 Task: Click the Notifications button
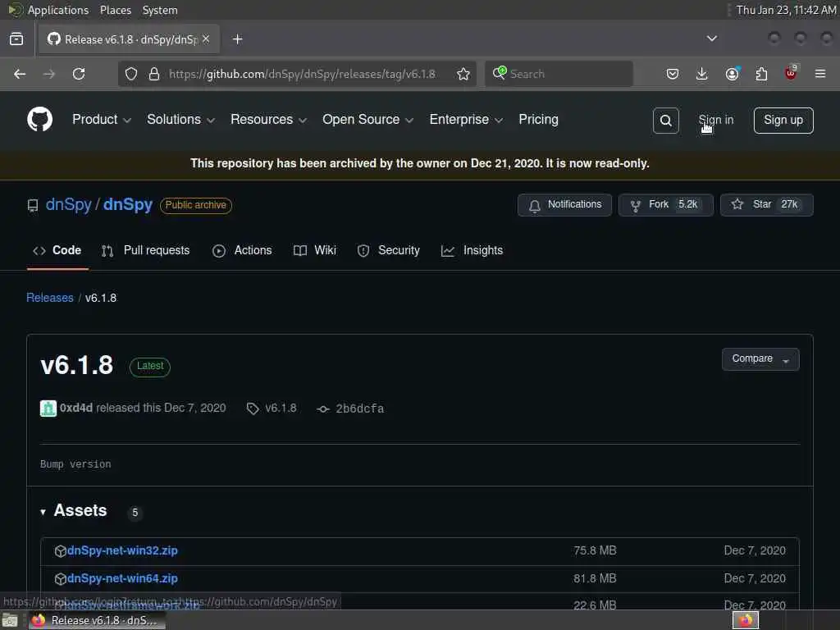[564, 204]
